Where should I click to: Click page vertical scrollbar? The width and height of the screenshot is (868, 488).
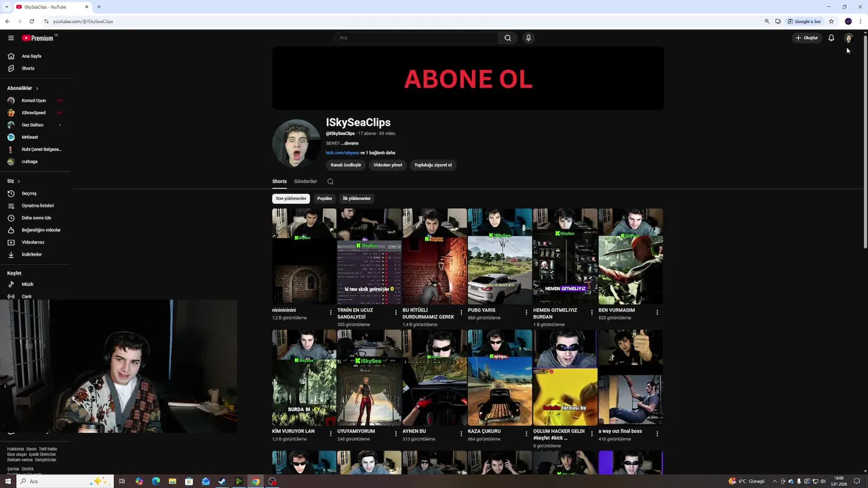865,140
